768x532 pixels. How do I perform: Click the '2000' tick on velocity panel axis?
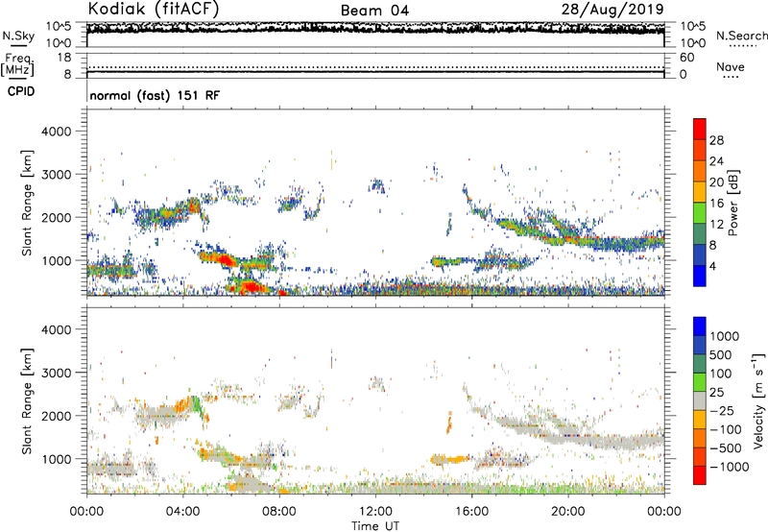56,416
